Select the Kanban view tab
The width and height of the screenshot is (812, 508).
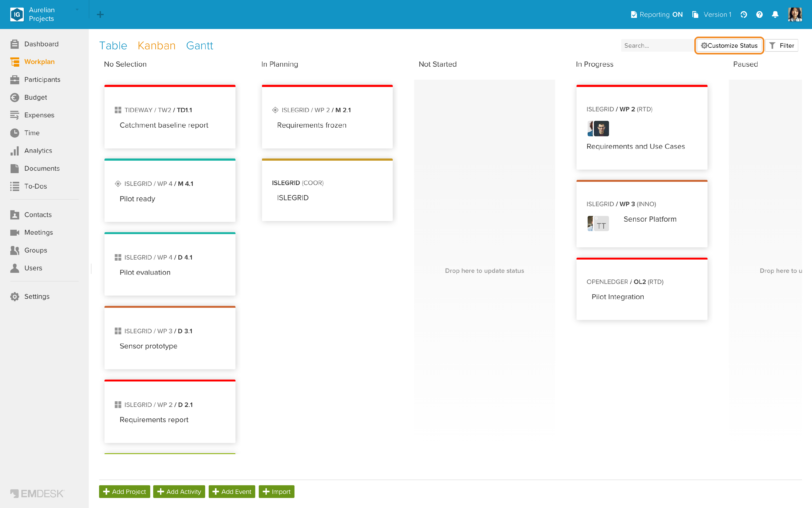tap(157, 45)
